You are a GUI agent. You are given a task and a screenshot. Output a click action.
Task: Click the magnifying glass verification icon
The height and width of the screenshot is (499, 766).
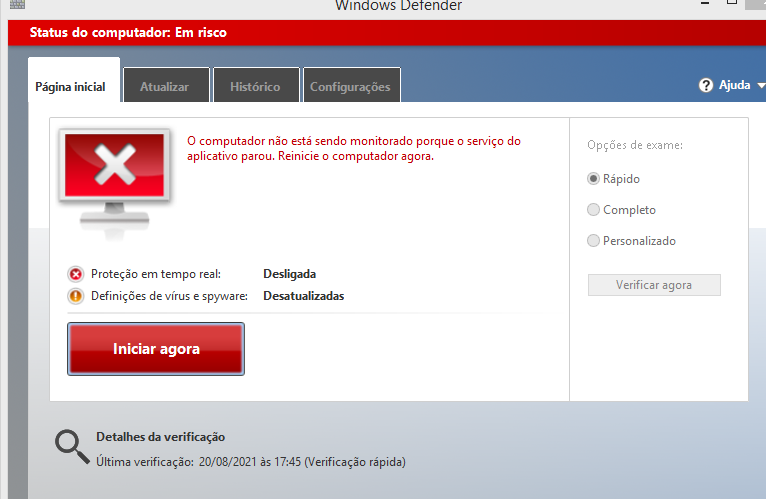[x=72, y=446]
